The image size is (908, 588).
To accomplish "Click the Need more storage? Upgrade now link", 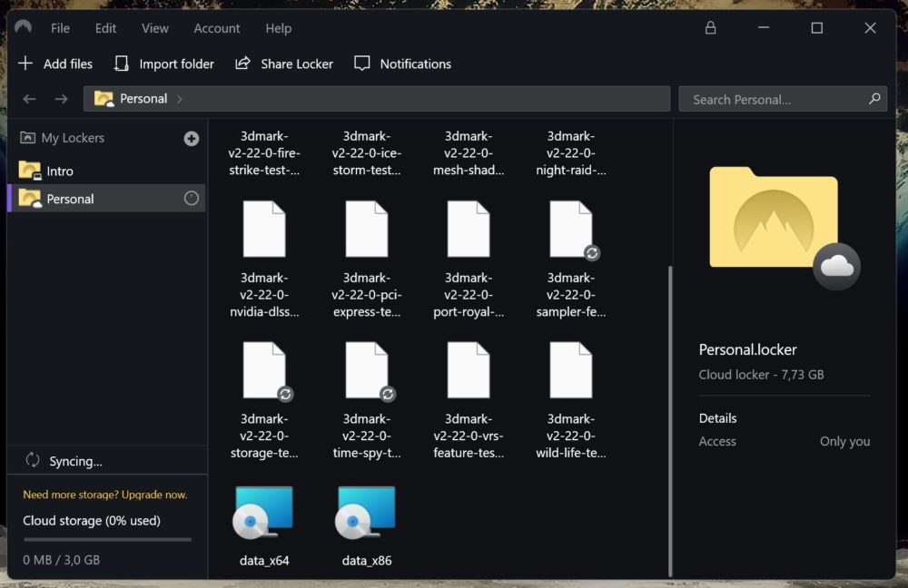I will 104,495.
